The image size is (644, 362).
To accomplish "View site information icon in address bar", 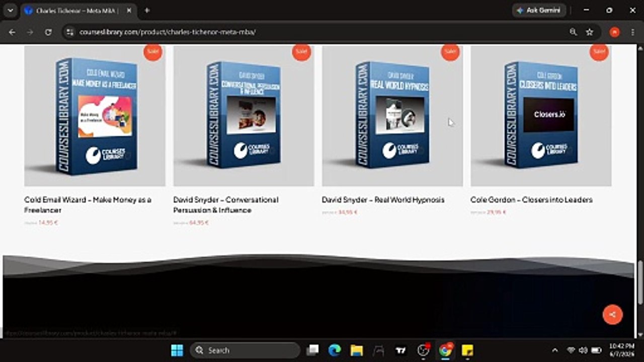I will tap(70, 32).
